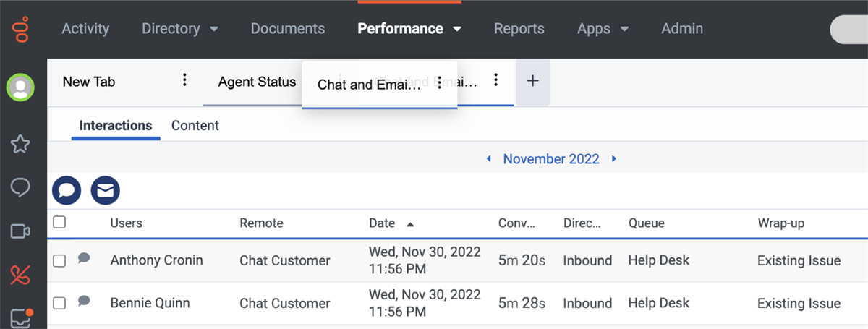Select the Chat and Email tab
Viewport: 868px width, 329px height.
point(369,85)
